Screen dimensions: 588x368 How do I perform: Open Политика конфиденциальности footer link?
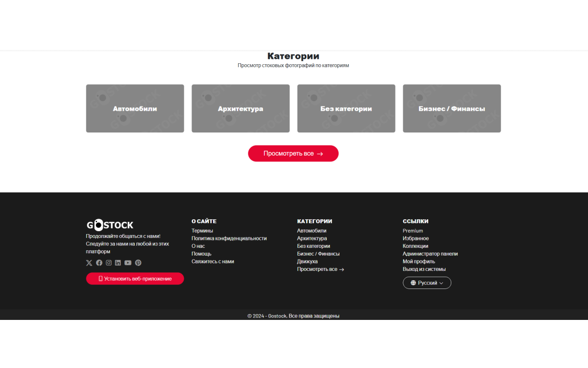click(x=229, y=238)
